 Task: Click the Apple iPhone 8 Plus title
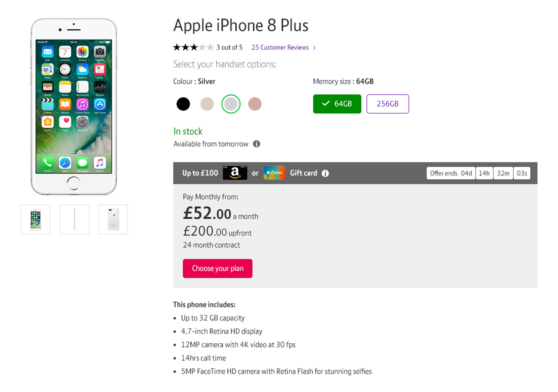point(241,26)
